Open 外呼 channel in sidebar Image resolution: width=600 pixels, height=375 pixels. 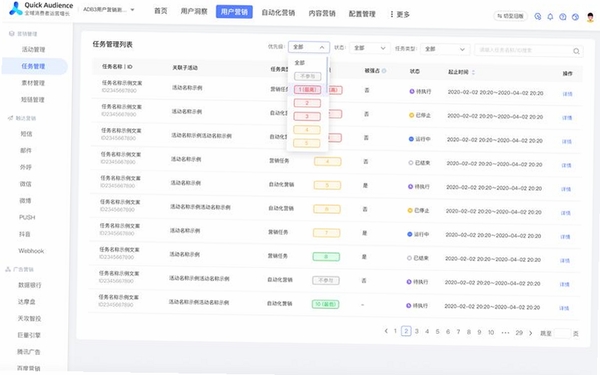(x=26, y=167)
